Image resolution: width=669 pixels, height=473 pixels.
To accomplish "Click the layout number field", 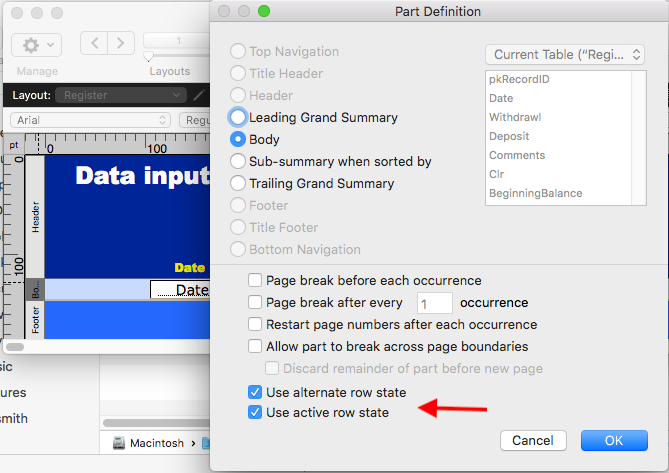I will (177, 41).
